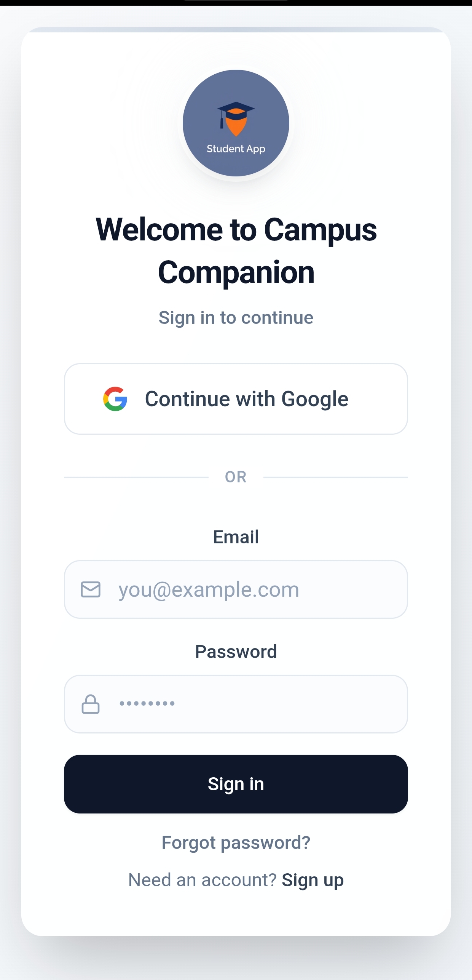Viewport: 472px width, 980px height.
Task: Click the 'Sign in to continue' subtitle
Action: tap(236, 318)
